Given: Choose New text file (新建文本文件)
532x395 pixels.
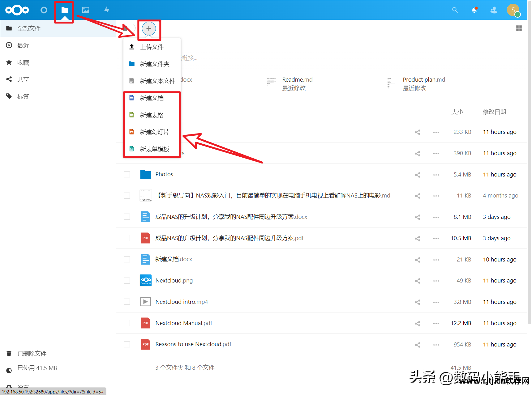Looking at the screenshot, I should tap(152, 81).
